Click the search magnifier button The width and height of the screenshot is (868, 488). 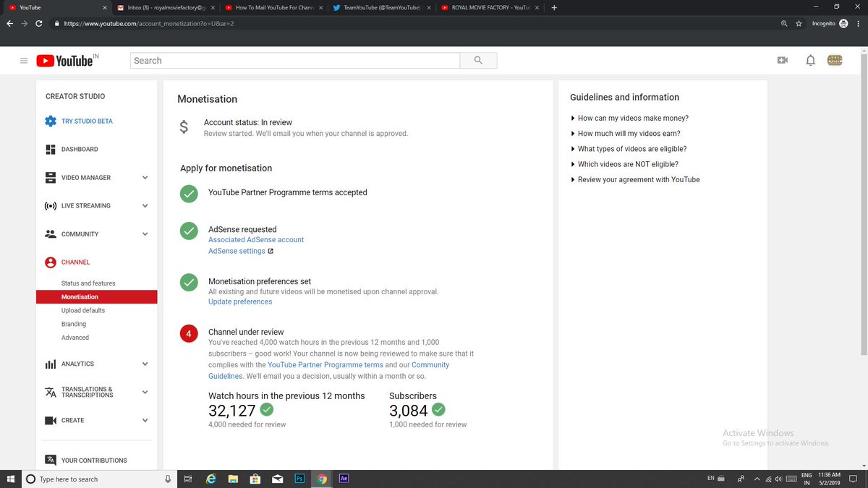(x=478, y=61)
